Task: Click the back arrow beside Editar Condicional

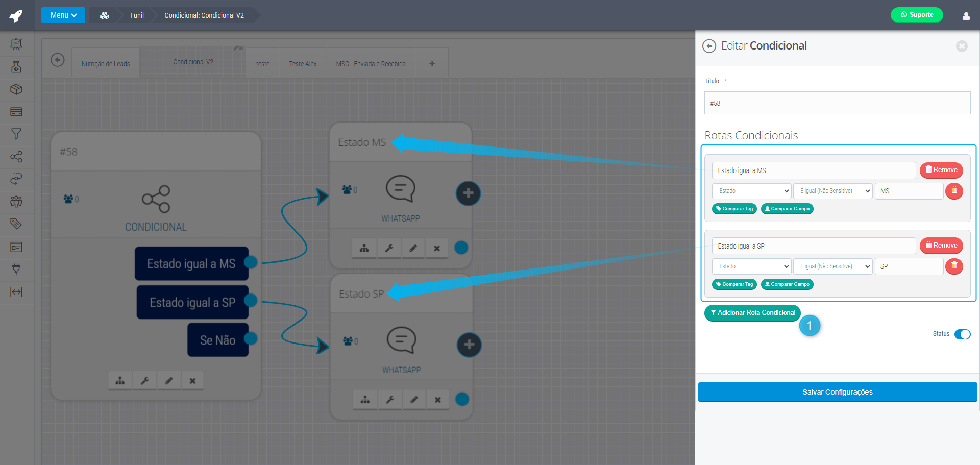Action: [709, 46]
